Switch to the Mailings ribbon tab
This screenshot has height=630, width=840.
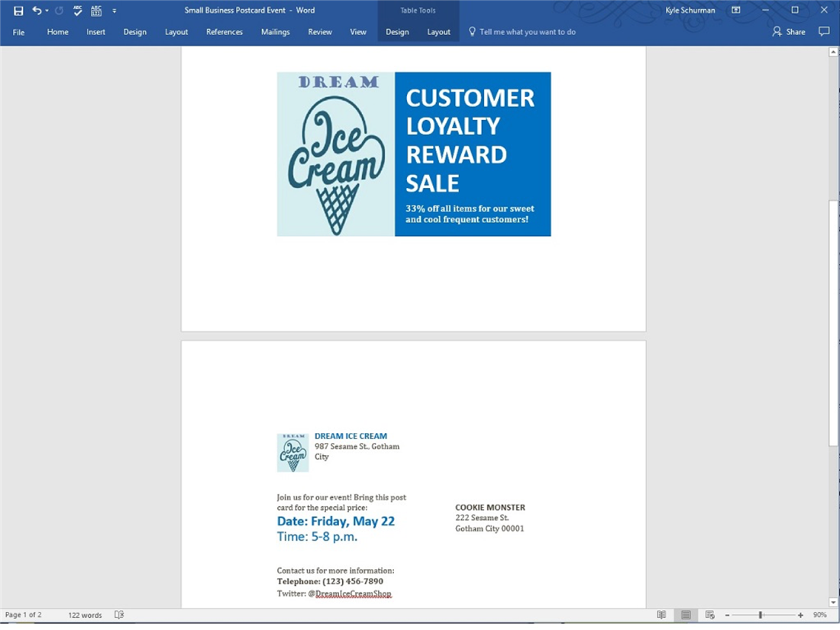pos(275,31)
